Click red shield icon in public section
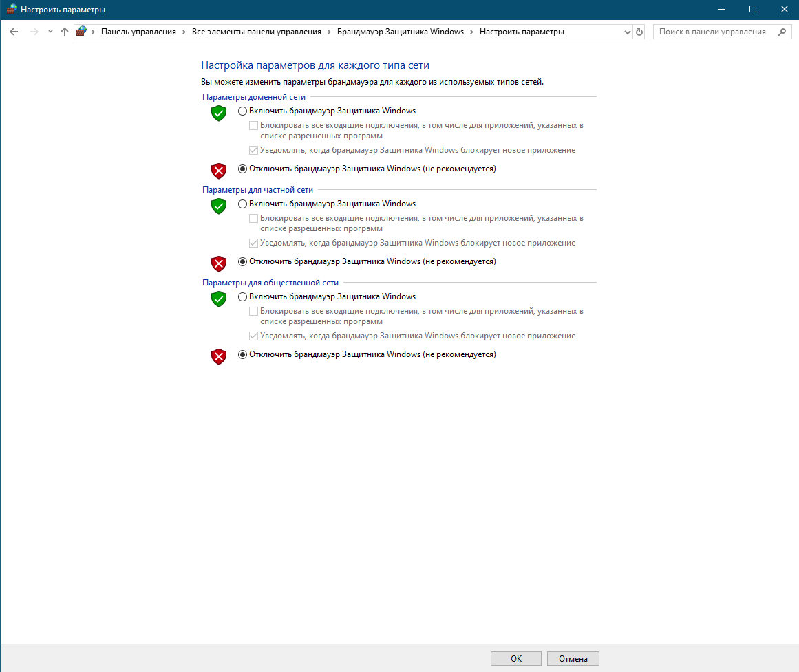This screenshot has height=672, width=799. tap(219, 356)
